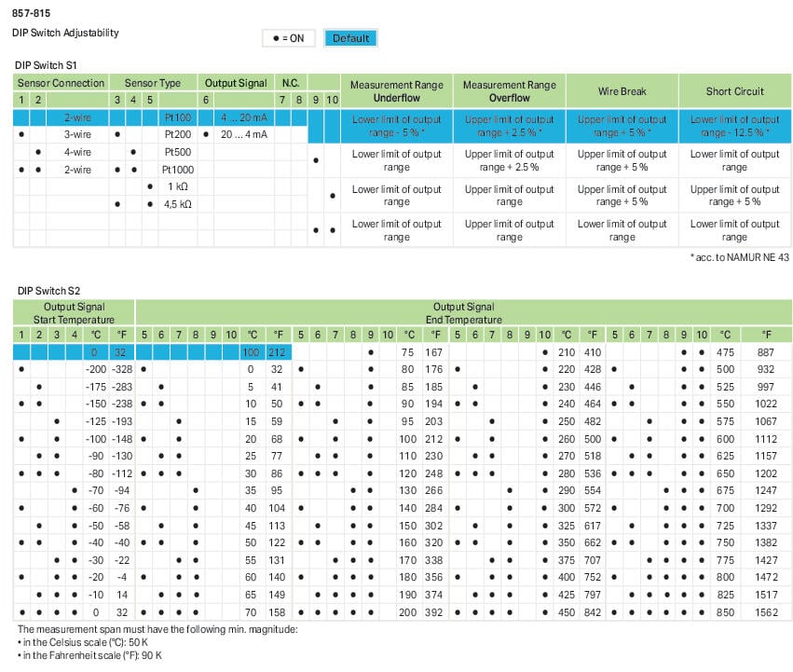Select the 4-wire sensor connection row
Viewport: 793px width, 672px height.
(77, 152)
